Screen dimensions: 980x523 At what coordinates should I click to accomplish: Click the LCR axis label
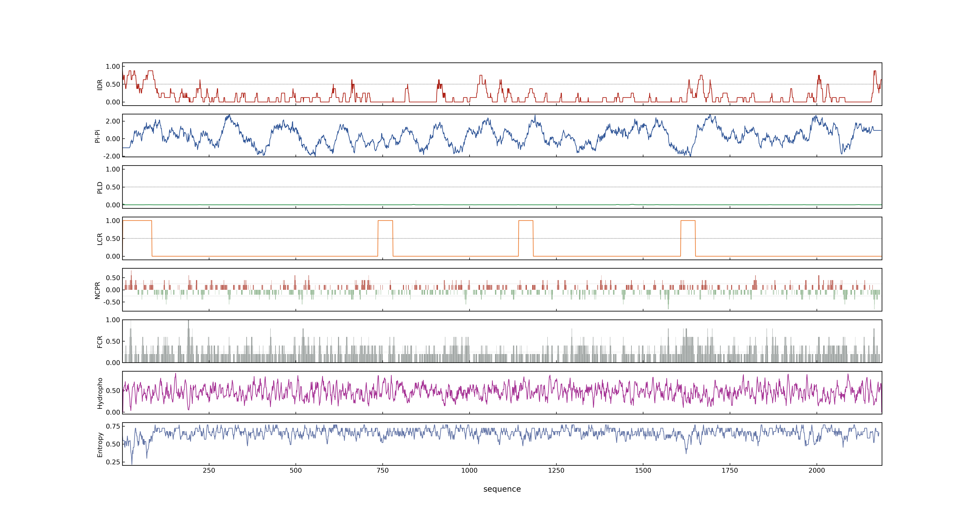pos(100,239)
